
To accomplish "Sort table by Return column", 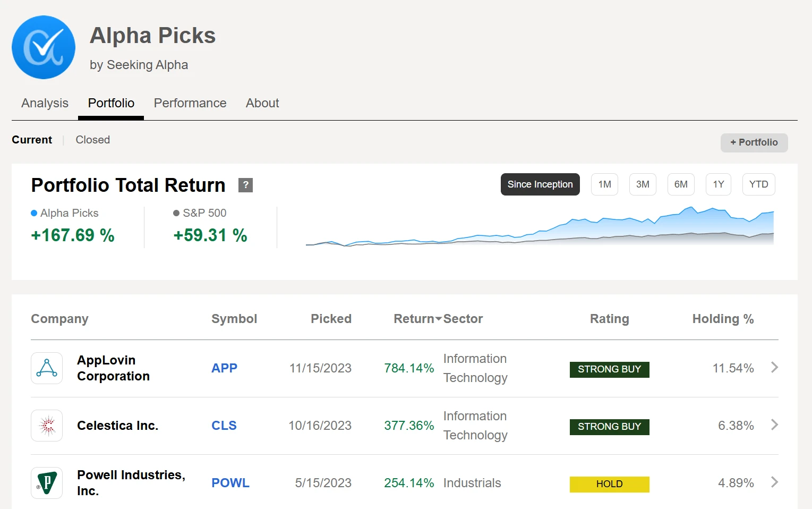I will [417, 319].
